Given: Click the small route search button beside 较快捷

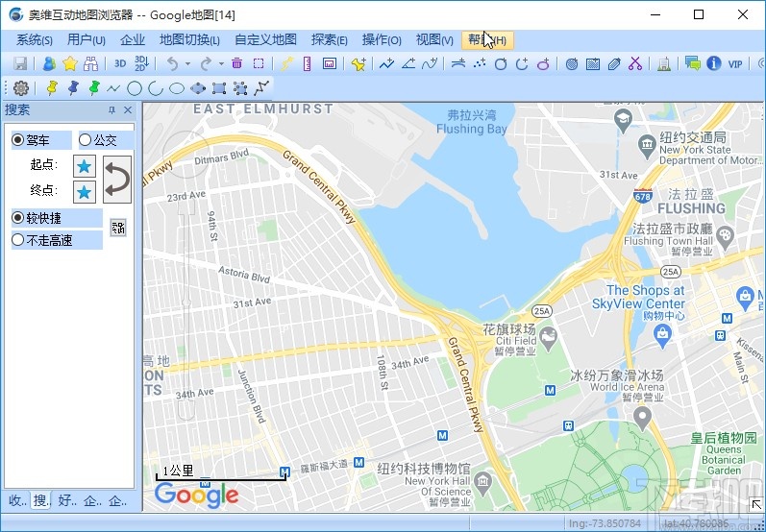Looking at the screenshot, I should tap(118, 228).
